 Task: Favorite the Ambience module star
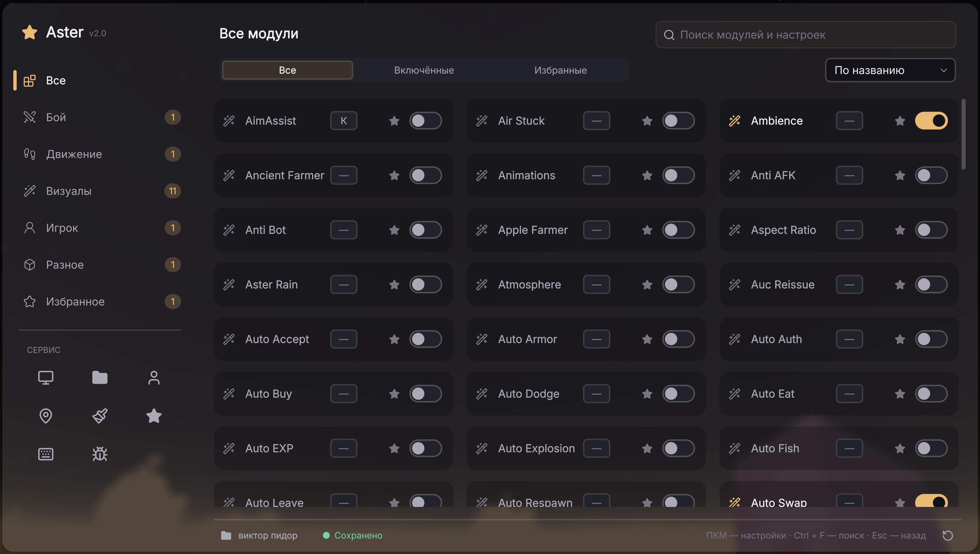tap(900, 121)
